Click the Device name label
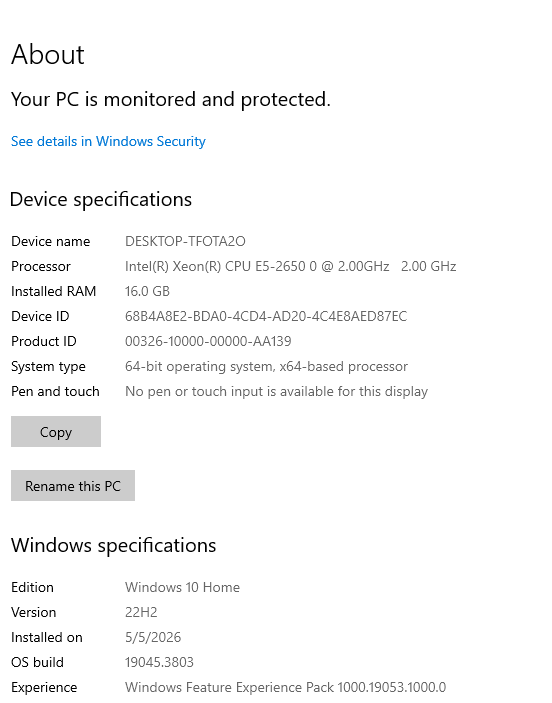 click(51, 241)
